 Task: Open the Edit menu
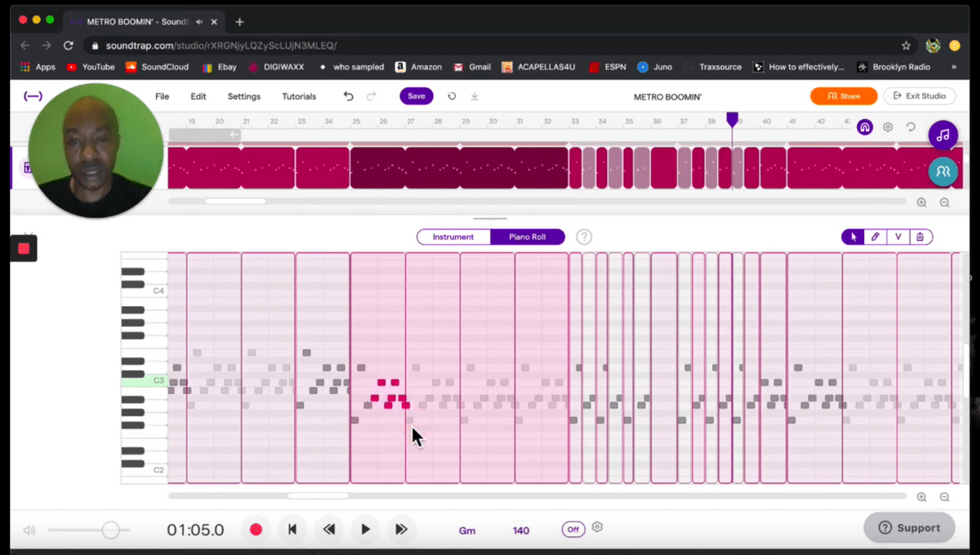pyautogui.click(x=198, y=96)
